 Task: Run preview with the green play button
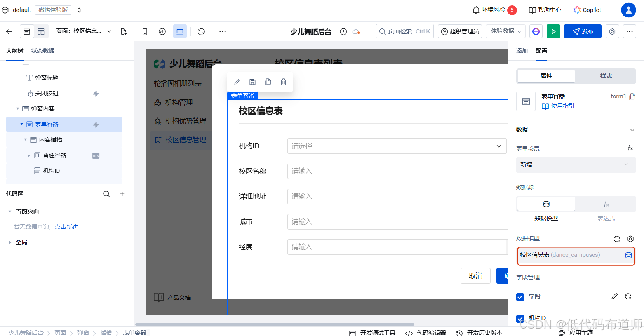tap(553, 31)
